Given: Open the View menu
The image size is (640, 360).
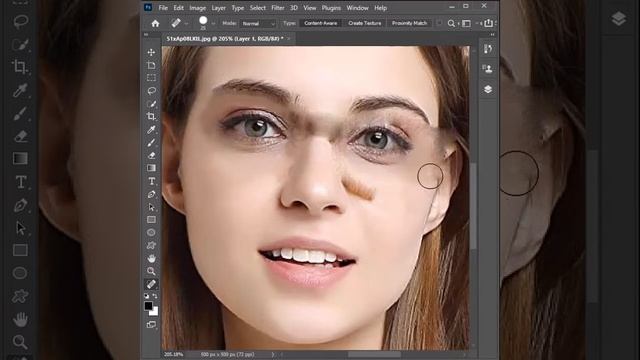Looking at the screenshot, I should coord(309,8).
